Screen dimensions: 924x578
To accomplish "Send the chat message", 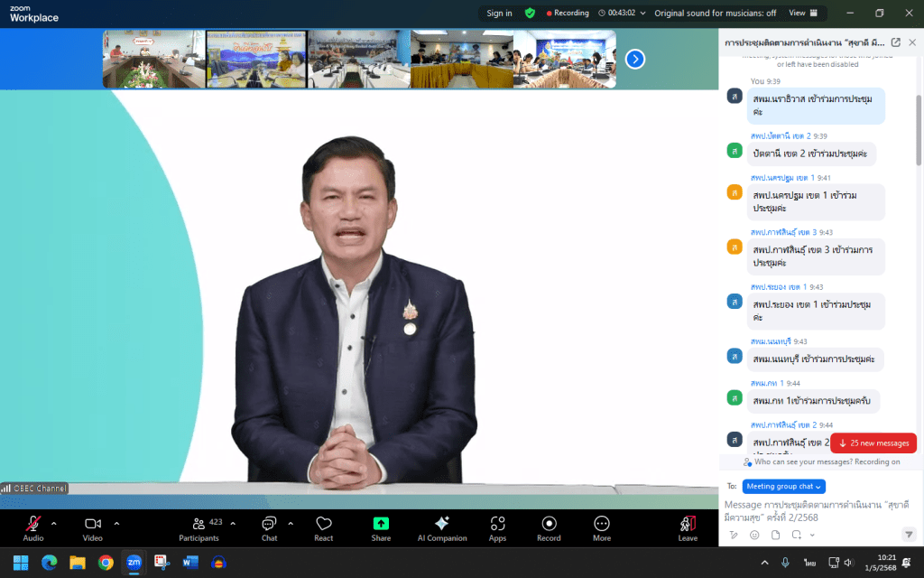I will [x=909, y=535].
